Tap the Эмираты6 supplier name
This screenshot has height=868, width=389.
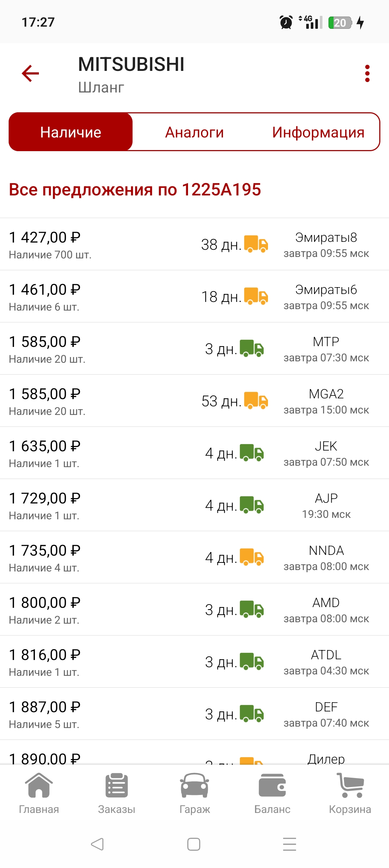tap(326, 290)
